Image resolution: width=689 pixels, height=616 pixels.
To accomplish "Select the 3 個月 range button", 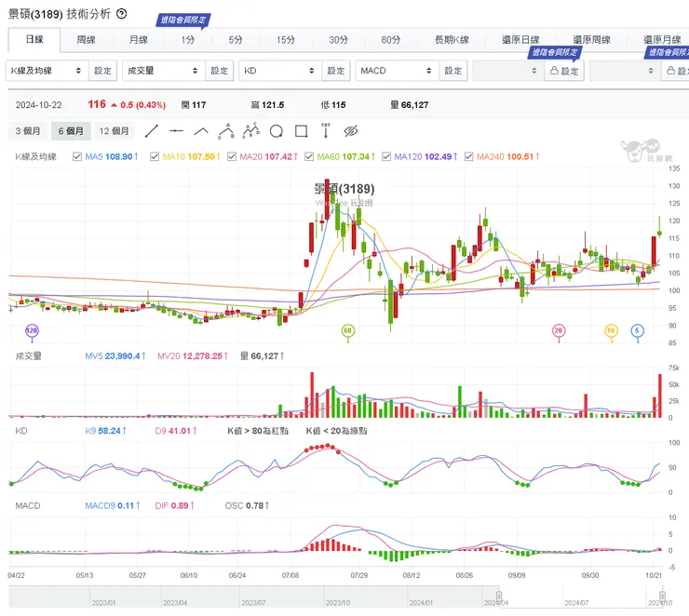I will pyautogui.click(x=28, y=131).
